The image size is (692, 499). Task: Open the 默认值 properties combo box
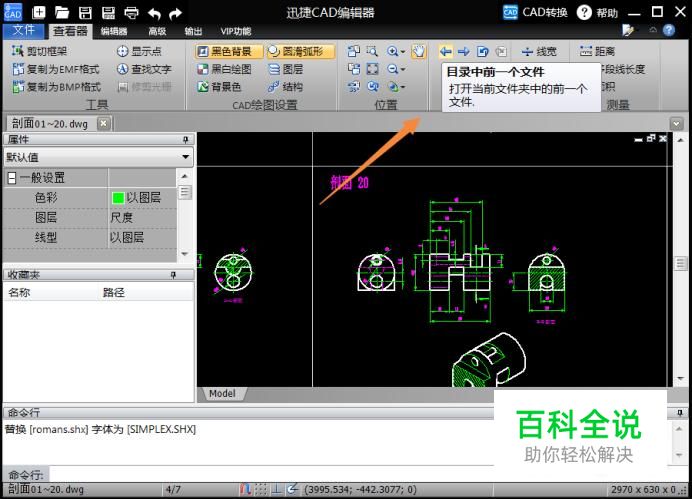point(98,157)
